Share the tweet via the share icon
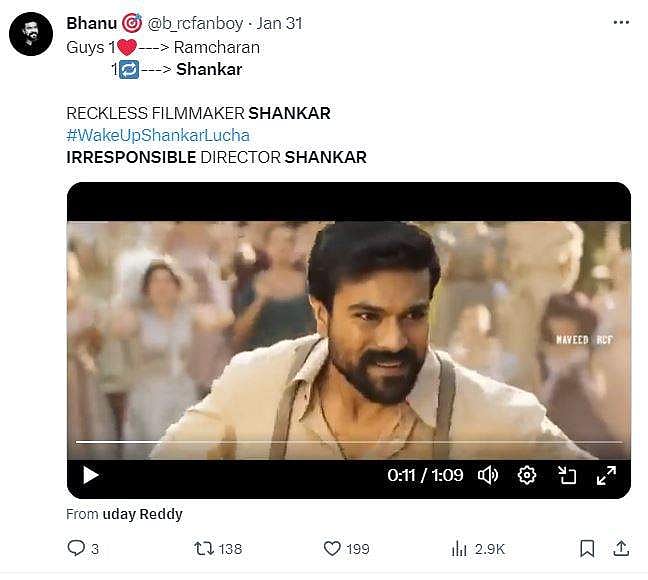Screen dimensions: 648x580 (x=620, y=548)
